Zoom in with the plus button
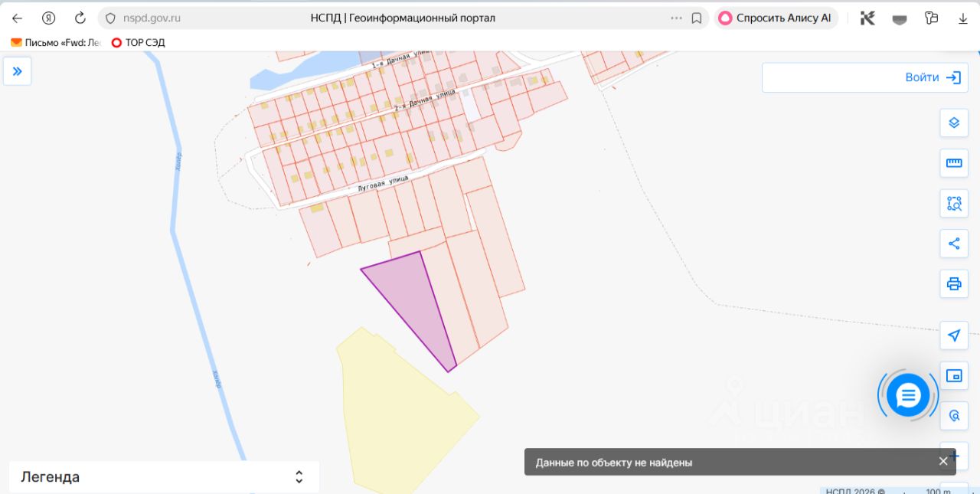980x494 pixels. click(954, 456)
